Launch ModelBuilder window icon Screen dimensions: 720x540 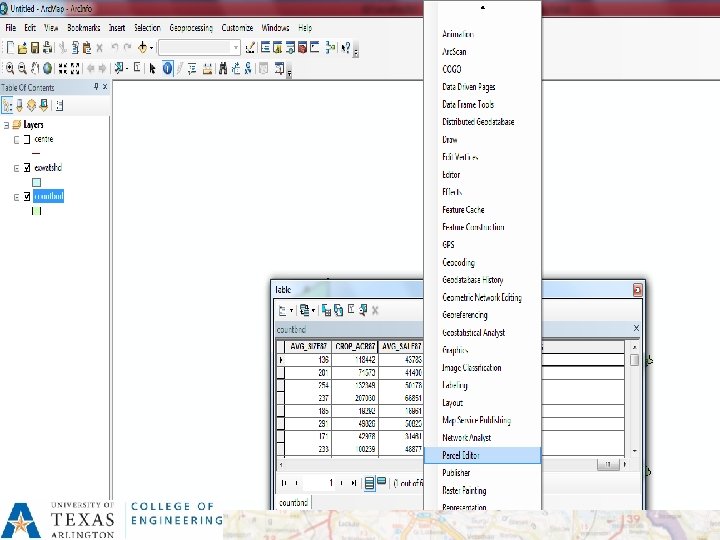click(x=330, y=47)
